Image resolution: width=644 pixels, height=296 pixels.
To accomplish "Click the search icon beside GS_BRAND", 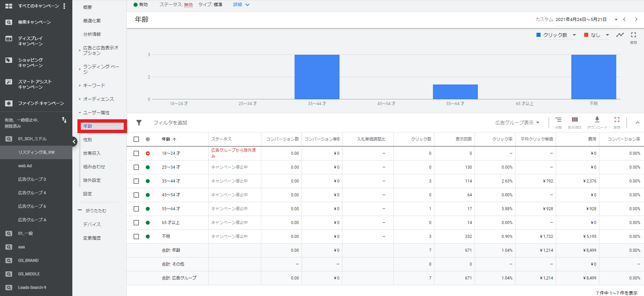I will (x=9, y=261).
